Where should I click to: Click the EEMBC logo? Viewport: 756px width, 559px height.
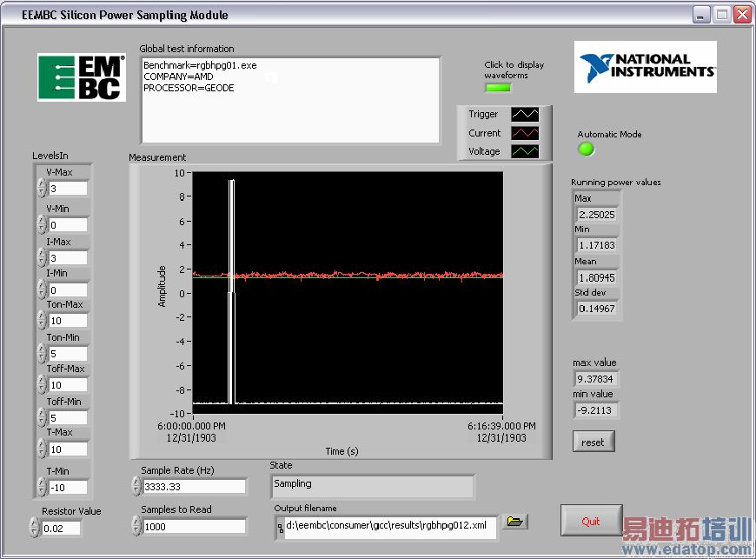tap(80, 77)
